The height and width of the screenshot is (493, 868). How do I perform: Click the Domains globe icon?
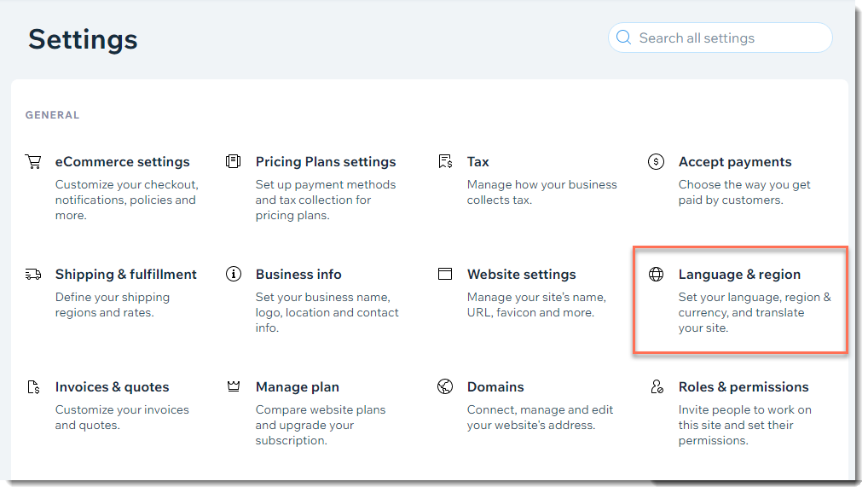(x=445, y=386)
